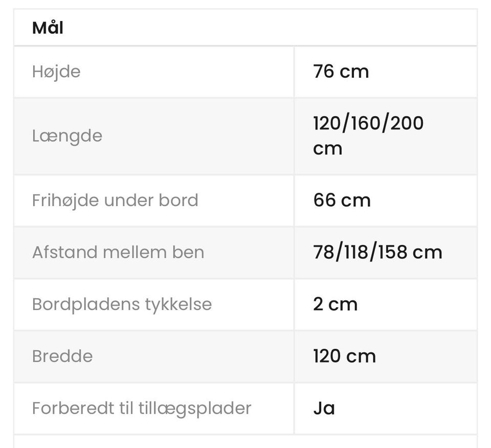Select Afstand mellem ben label

click(x=118, y=252)
